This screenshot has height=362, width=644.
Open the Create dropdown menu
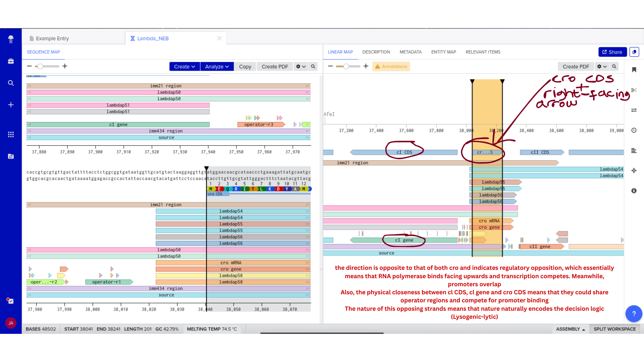coord(184,67)
